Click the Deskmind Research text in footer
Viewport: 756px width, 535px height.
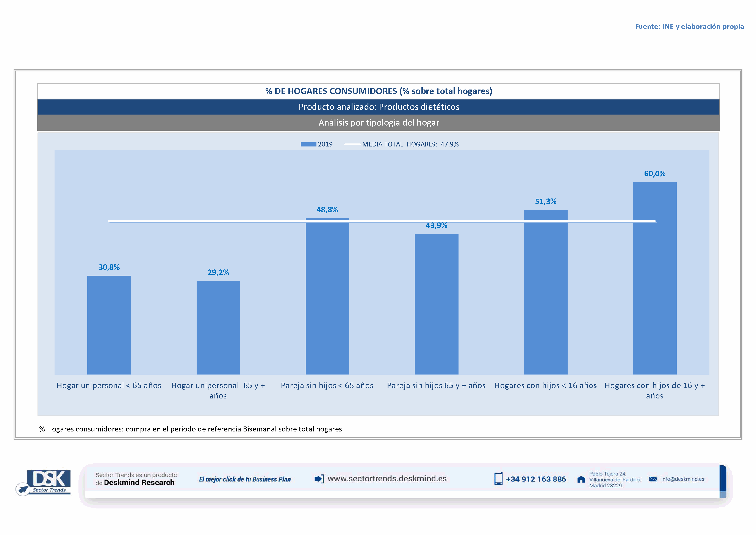[139, 483]
